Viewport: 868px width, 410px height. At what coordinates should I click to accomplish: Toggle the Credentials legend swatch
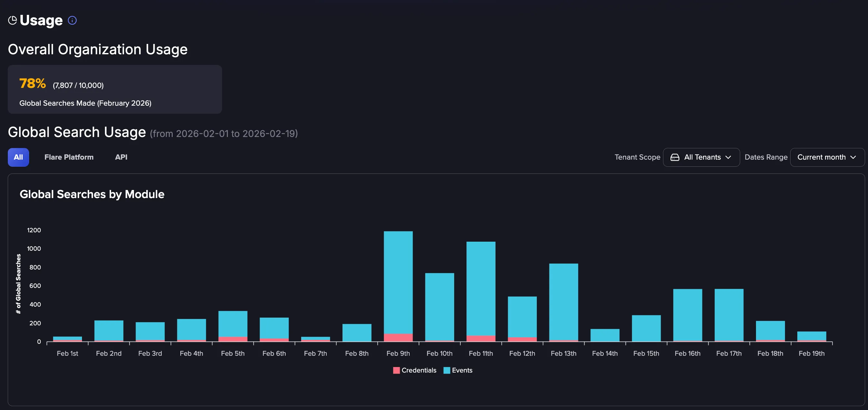point(396,370)
